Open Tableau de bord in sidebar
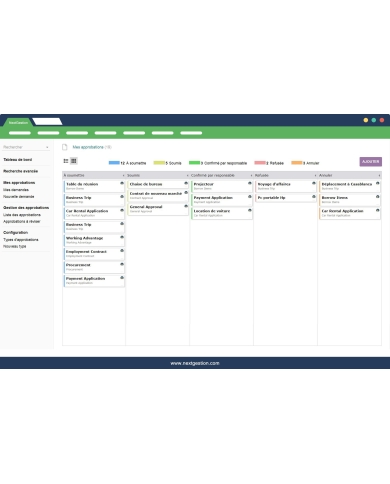This screenshot has height=484, width=390. (18, 160)
